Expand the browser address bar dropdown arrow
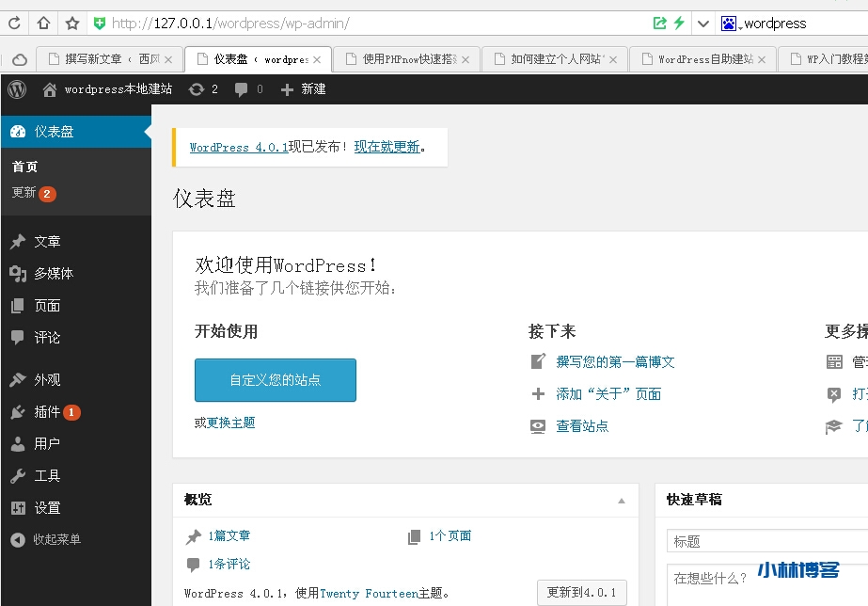 point(702,23)
